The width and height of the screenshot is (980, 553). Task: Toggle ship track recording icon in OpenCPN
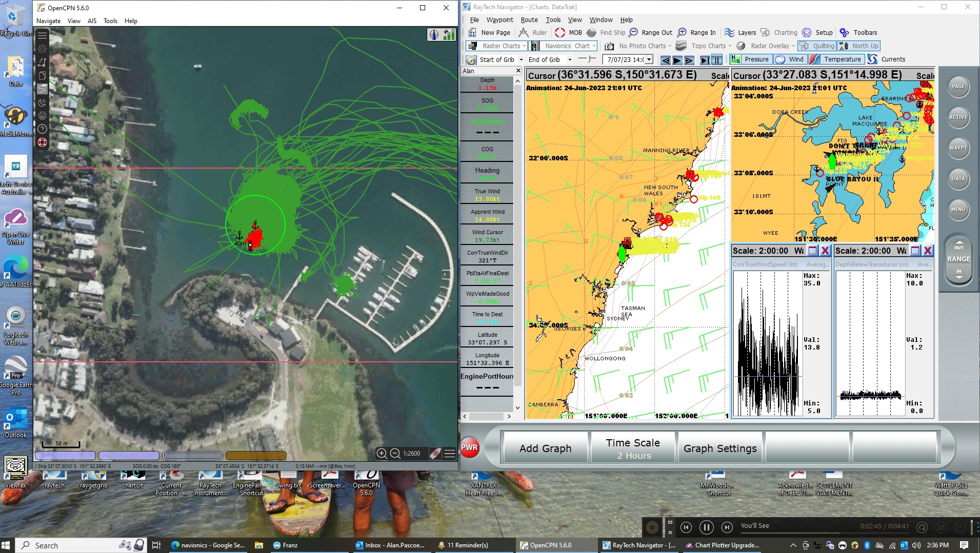coord(43,89)
